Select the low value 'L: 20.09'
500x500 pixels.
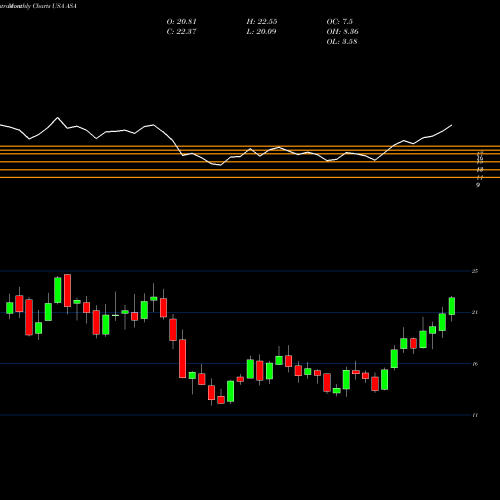tap(261, 32)
